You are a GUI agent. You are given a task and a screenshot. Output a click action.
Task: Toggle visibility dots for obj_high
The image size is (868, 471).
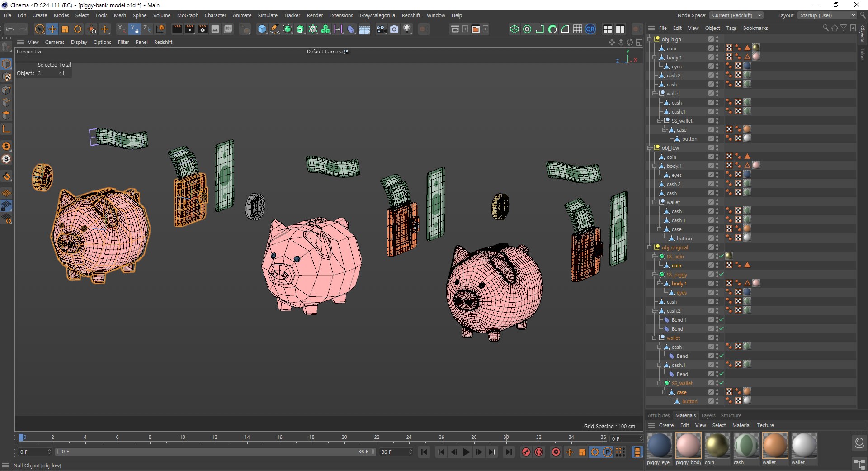(717, 39)
